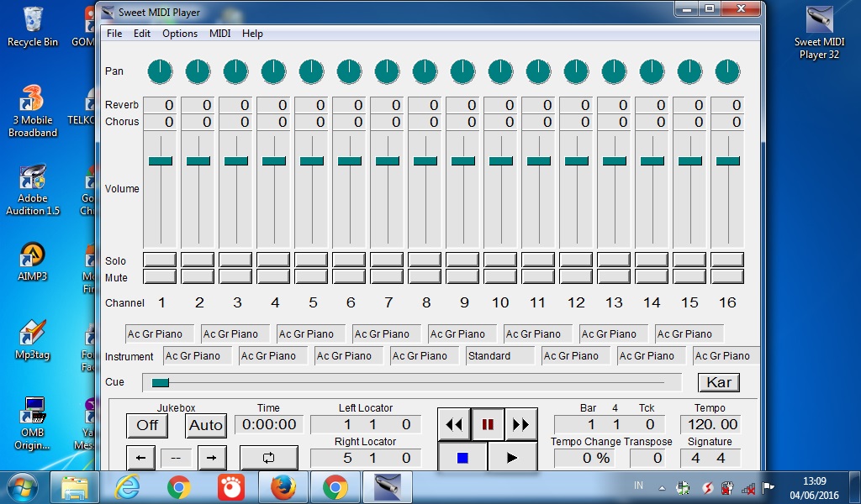Click the Pan knob for channel 1

coord(161,72)
